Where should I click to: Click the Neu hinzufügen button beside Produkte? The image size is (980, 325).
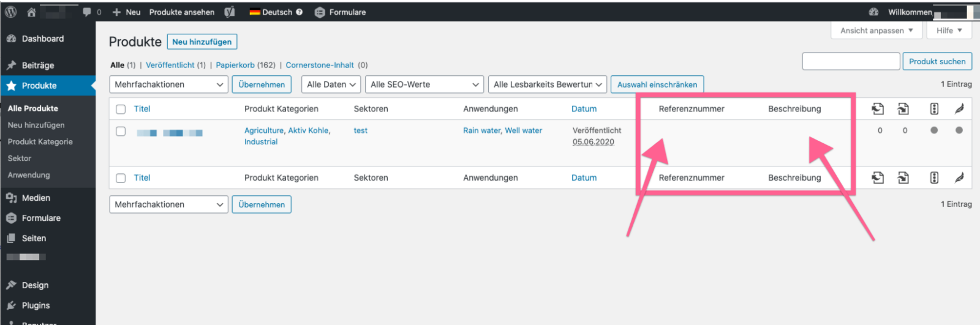pyautogui.click(x=202, y=42)
